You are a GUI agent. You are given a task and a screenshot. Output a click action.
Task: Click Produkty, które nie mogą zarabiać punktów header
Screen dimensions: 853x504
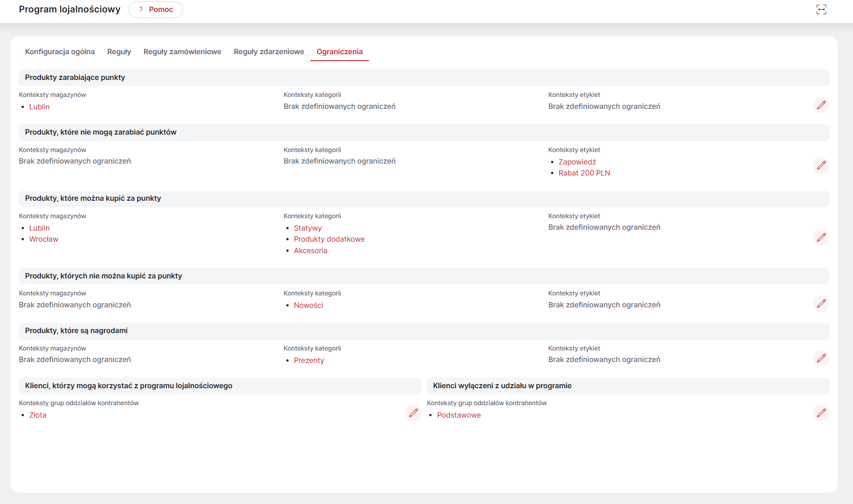pyautogui.click(x=424, y=132)
